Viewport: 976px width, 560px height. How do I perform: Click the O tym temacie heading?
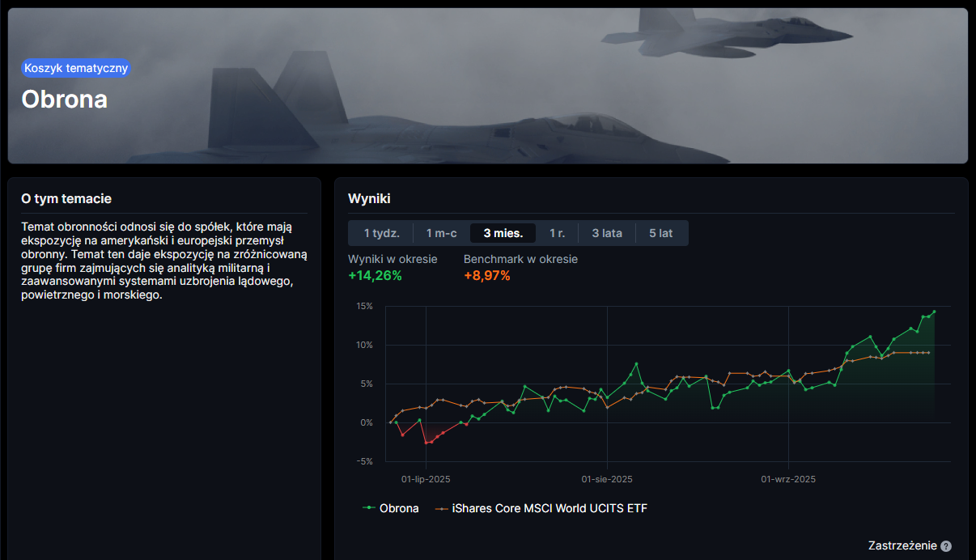[66, 198]
